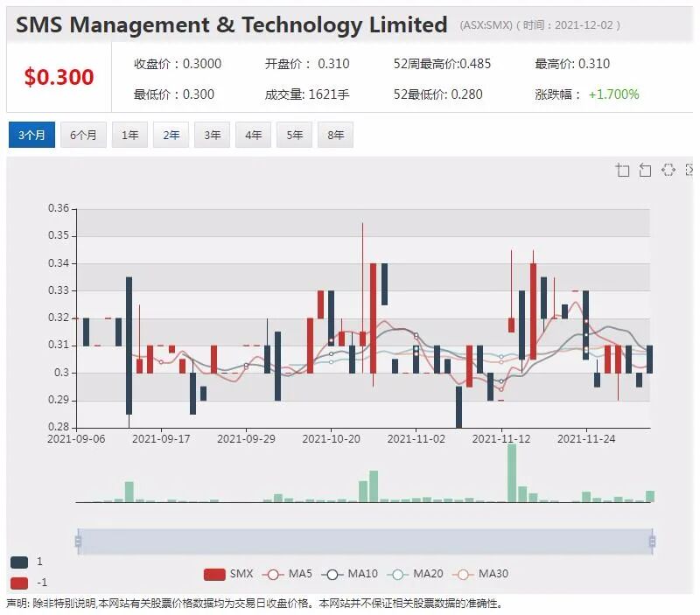700x615 pixels.
Task: Toggle the SMX candlestick series legend
Action: [228, 574]
